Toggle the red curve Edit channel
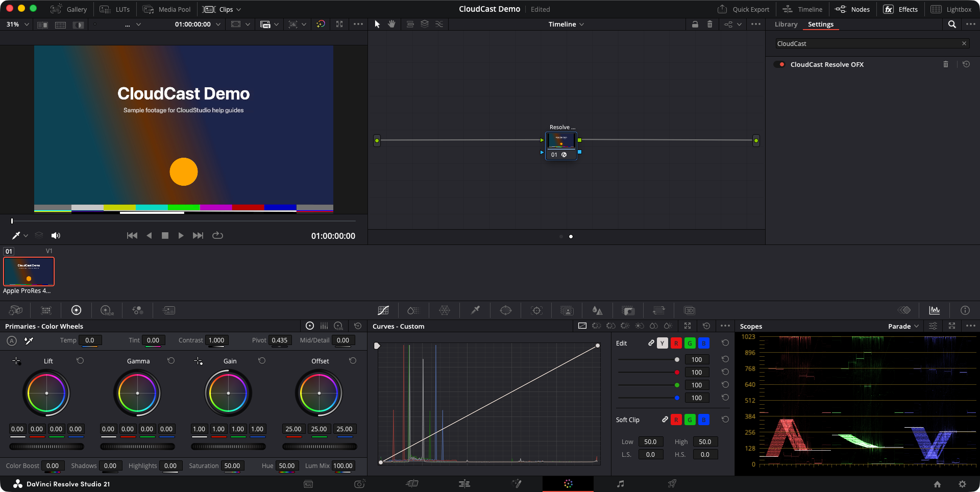 click(x=676, y=343)
